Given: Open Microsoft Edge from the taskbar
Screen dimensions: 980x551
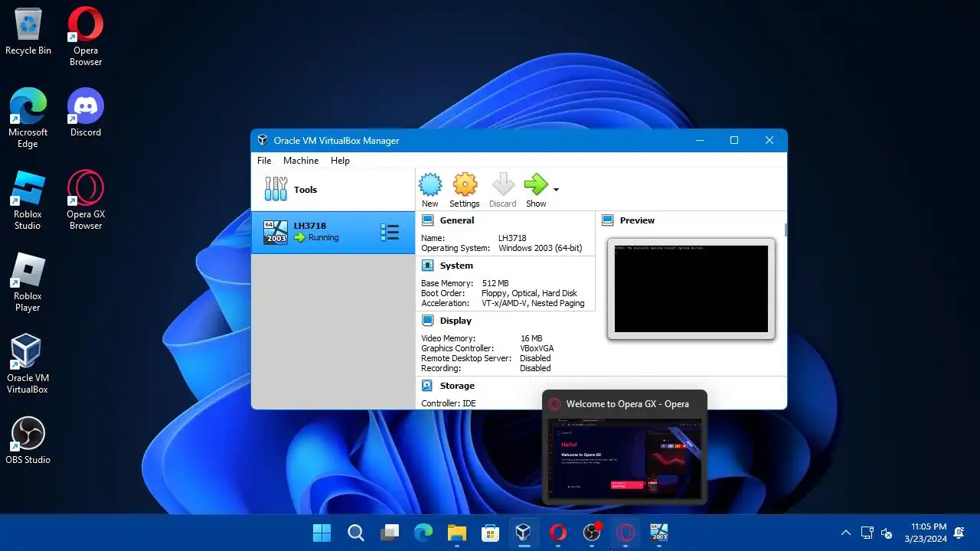Looking at the screenshot, I should 423,533.
